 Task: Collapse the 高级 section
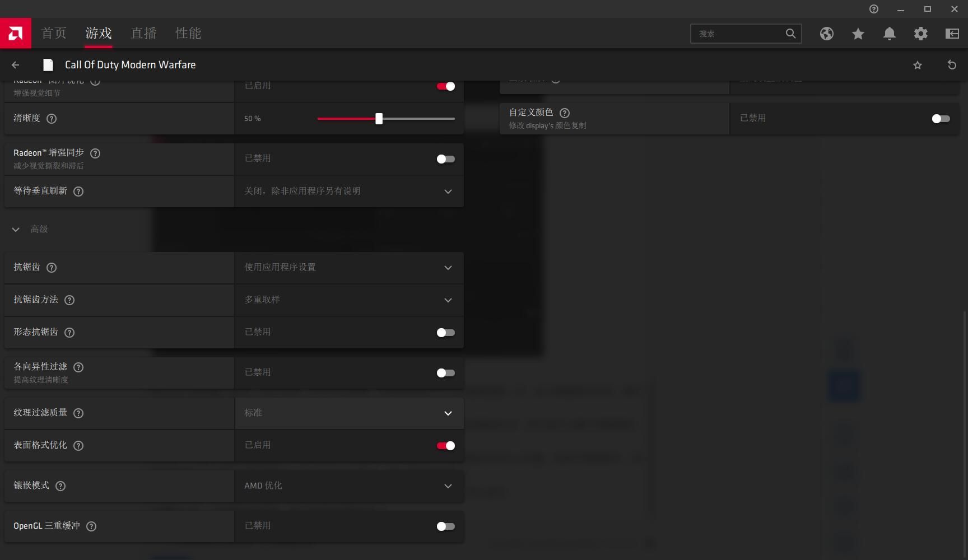tap(16, 230)
